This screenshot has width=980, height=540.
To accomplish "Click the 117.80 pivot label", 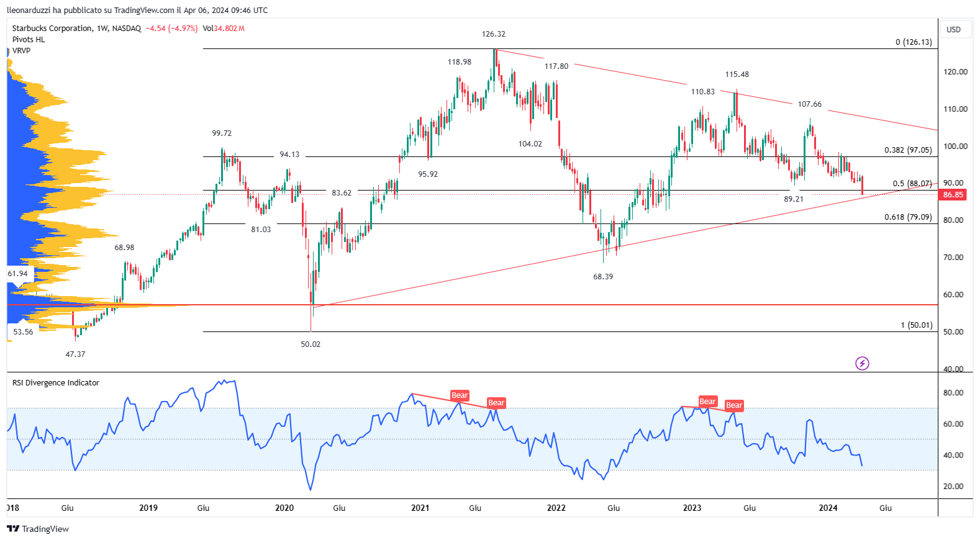I will coord(556,66).
